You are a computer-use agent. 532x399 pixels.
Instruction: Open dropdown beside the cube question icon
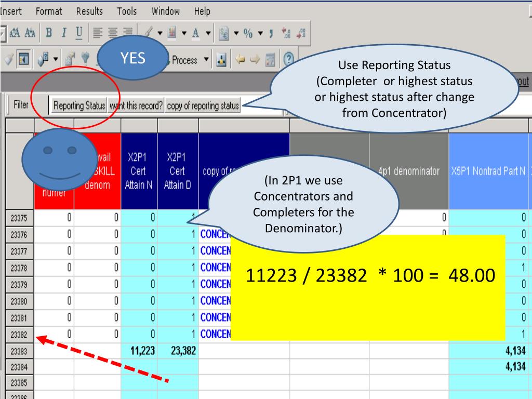click(x=56, y=60)
